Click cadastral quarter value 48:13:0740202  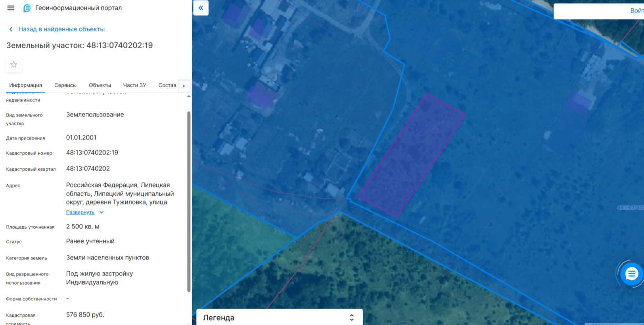(88, 169)
